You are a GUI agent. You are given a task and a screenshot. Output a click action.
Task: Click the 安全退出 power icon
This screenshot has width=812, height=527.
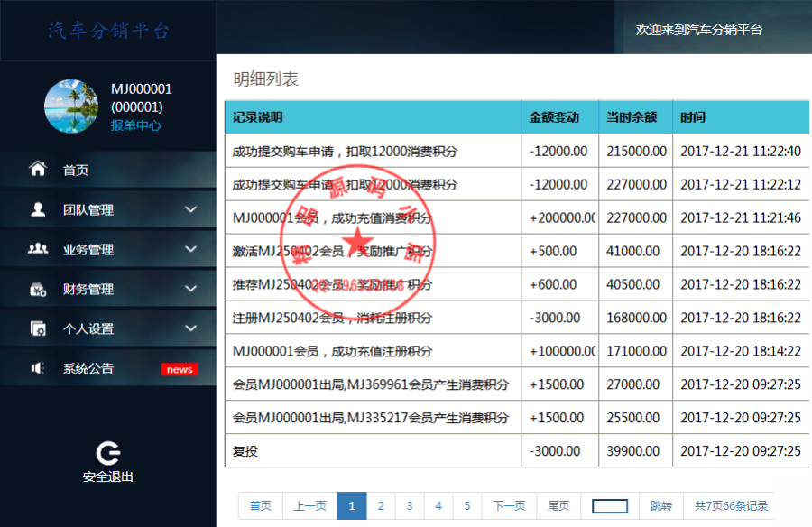point(107,454)
